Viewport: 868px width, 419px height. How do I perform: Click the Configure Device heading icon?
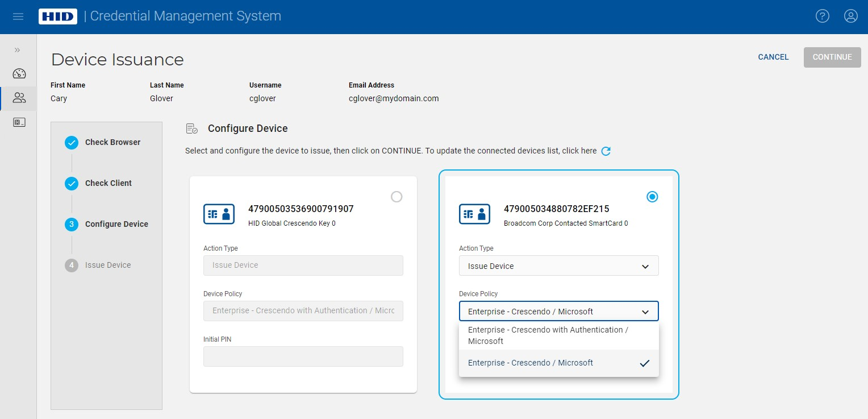pos(192,129)
